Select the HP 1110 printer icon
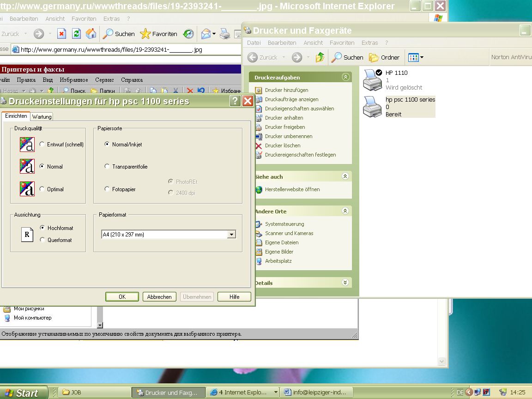 pos(373,80)
